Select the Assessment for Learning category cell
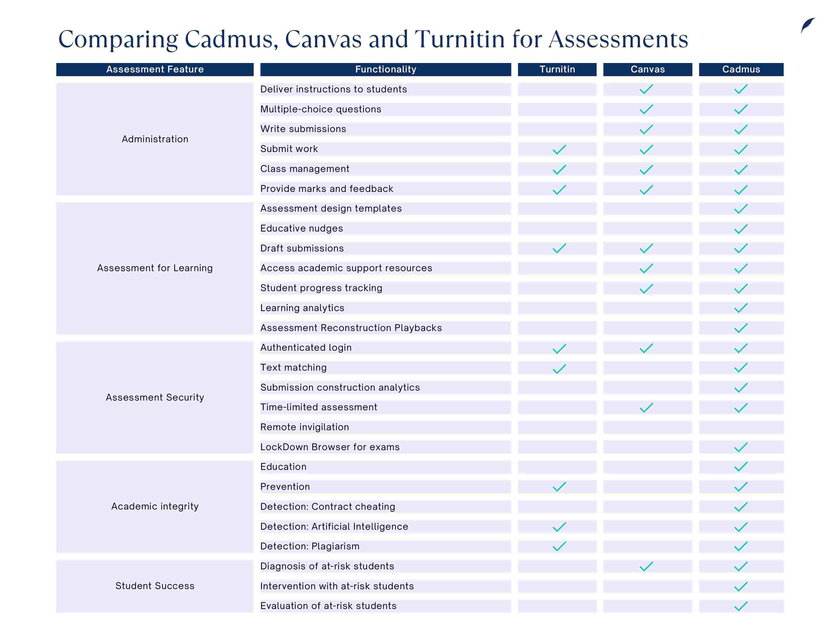 point(155,268)
